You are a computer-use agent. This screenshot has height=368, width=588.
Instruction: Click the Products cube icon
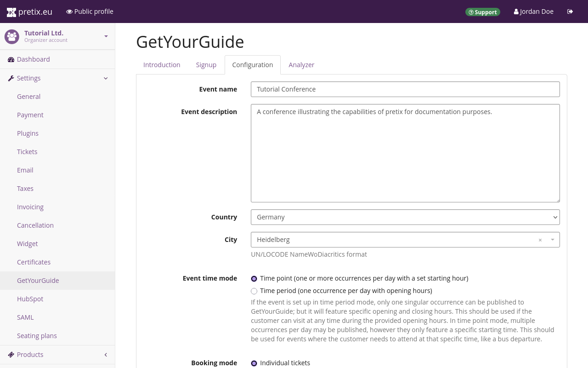pos(10,354)
